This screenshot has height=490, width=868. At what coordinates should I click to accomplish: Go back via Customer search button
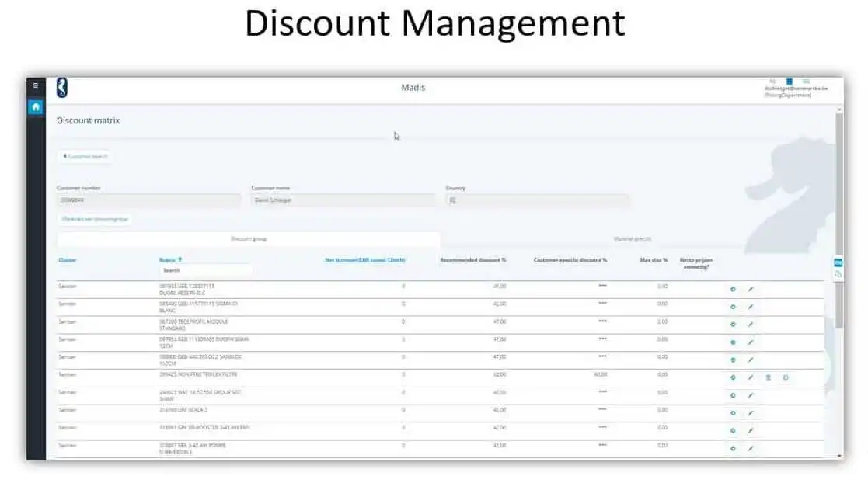coord(85,157)
